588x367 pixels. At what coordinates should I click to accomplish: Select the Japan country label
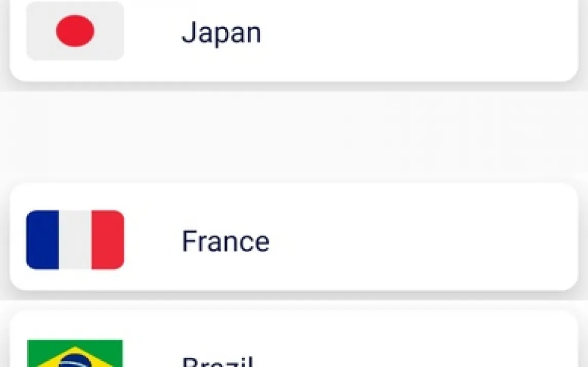(x=221, y=33)
